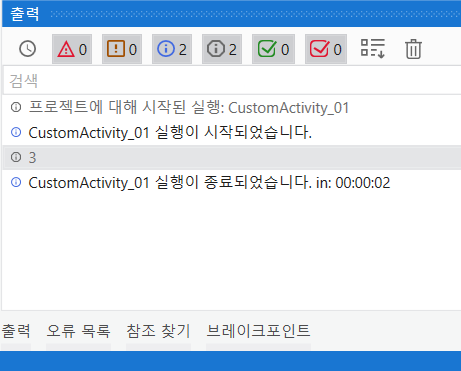Image resolution: width=461 pixels, height=371 pixels.
Task: Open the 오류 목록 tab
Action: click(78, 331)
